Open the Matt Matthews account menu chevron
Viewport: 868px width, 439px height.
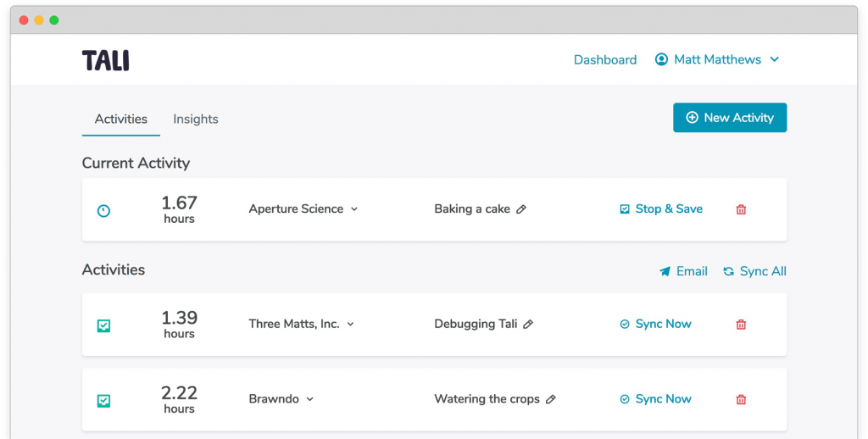pos(775,59)
